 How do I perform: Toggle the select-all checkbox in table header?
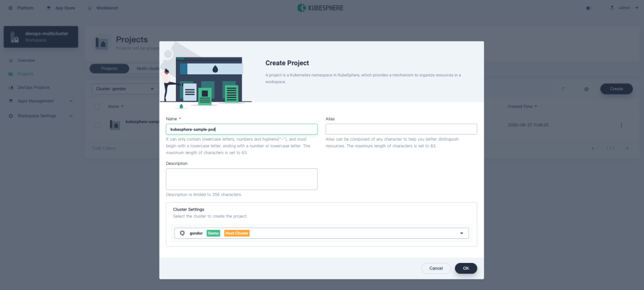pyautogui.click(x=97, y=106)
